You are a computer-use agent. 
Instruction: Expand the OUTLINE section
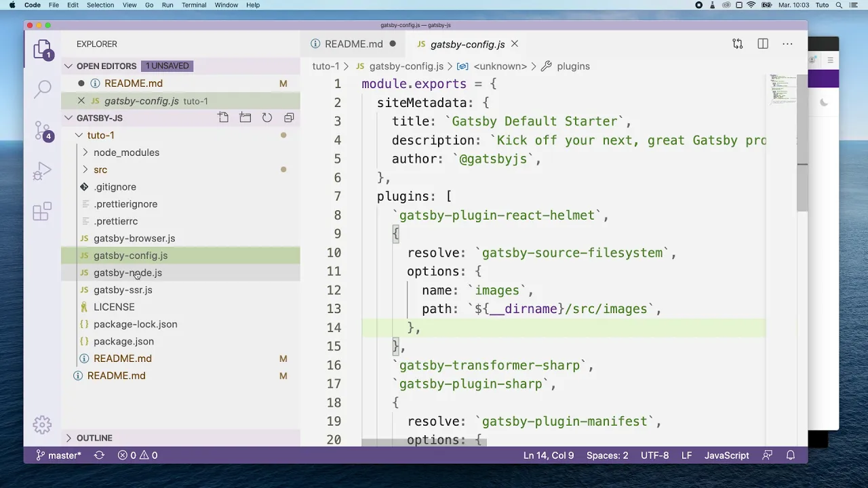[68, 438]
